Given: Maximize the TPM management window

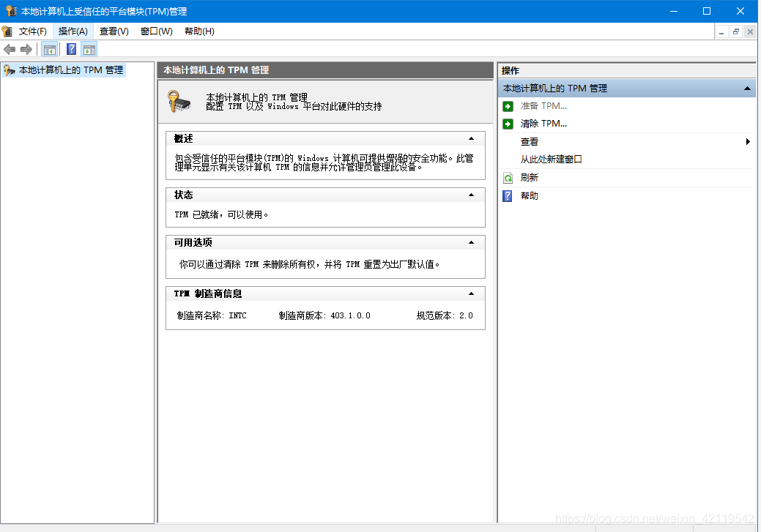Looking at the screenshot, I should [x=707, y=11].
